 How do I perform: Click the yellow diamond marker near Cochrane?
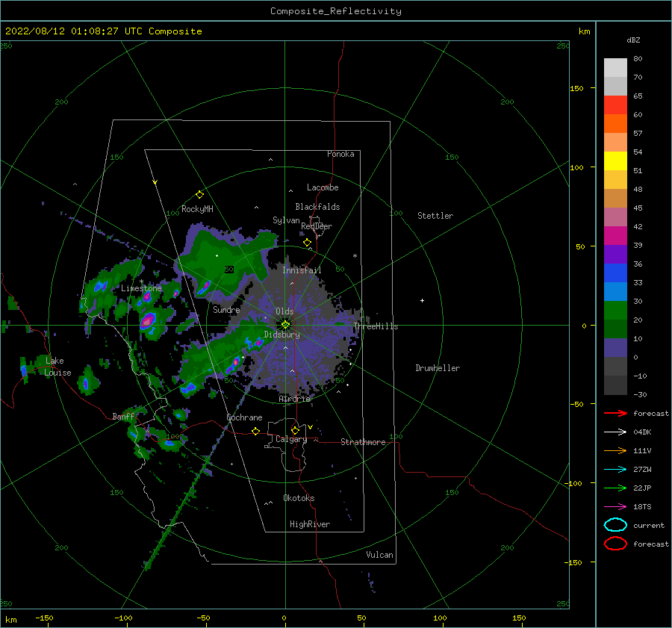pos(255,431)
